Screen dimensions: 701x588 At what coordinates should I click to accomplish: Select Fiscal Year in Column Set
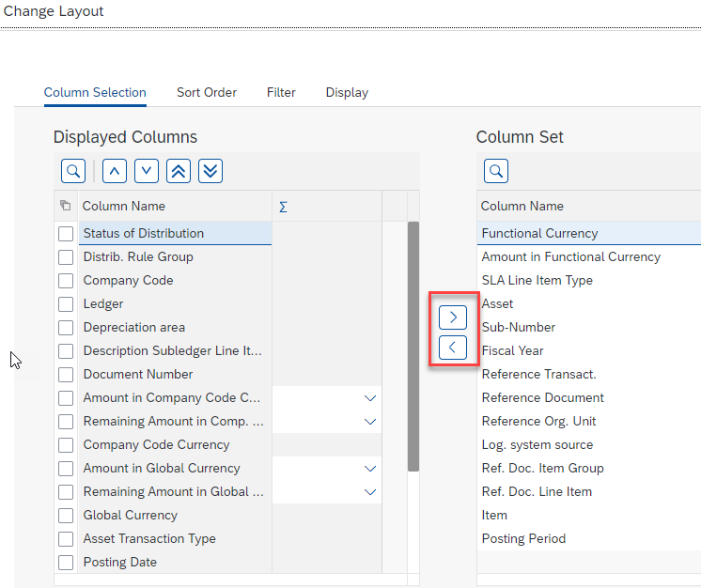click(x=589, y=350)
